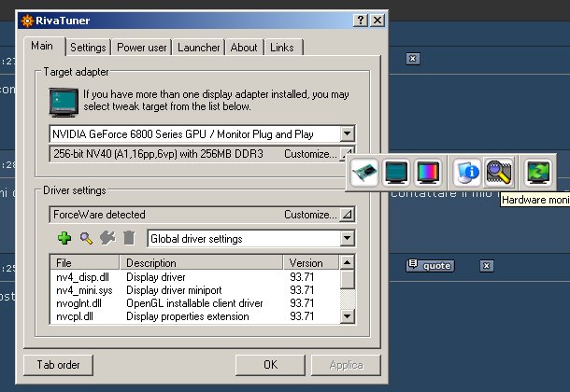
Task: Click the rainbow color monitor icon
Action: (x=428, y=172)
